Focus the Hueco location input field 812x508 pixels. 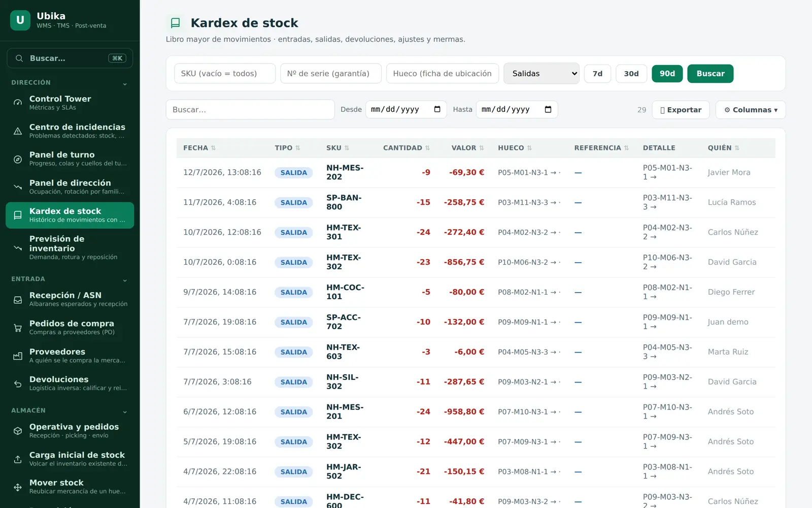click(x=443, y=74)
